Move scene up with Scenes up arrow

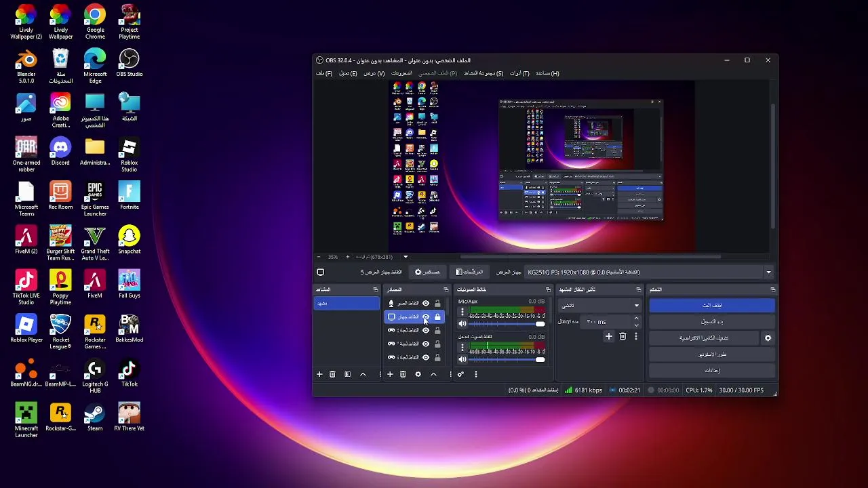click(x=363, y=374)
